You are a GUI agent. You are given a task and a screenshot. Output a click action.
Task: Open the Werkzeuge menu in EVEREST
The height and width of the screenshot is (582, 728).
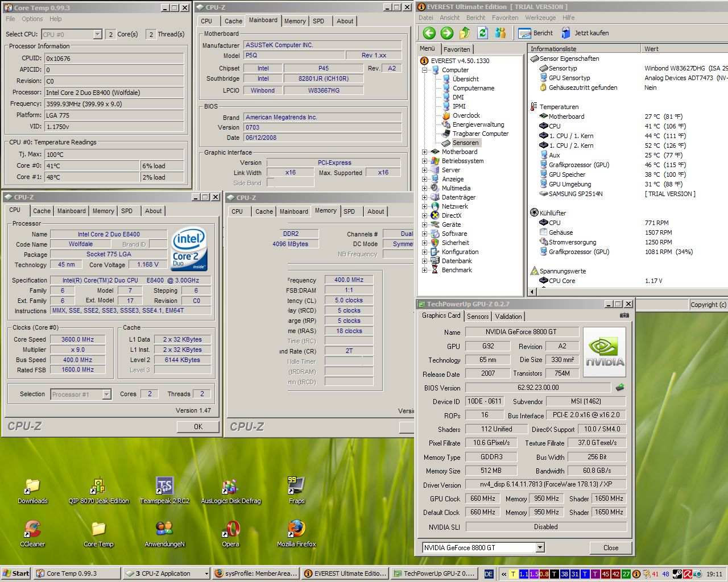click(540, 18)
